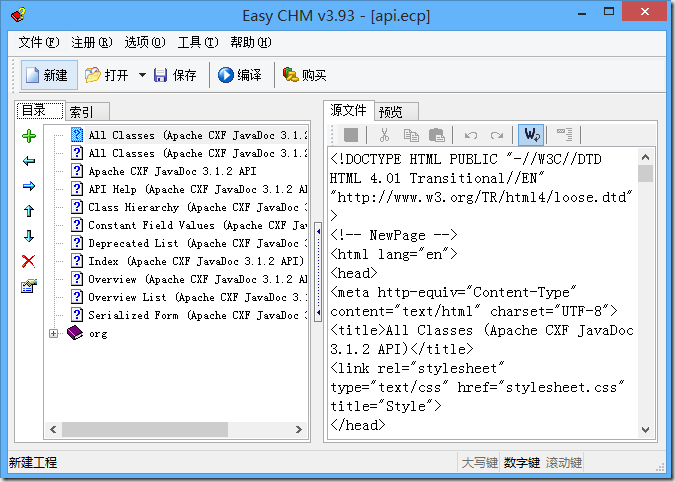The image size is (675, 482).
Task: Select the Overview List topic
Action: click(197, 297)
